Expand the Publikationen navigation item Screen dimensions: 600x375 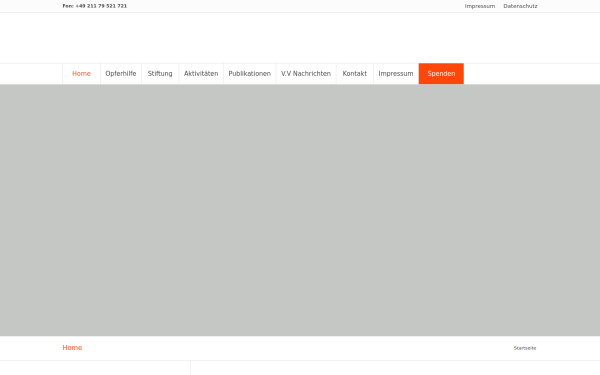coord(249,73)
